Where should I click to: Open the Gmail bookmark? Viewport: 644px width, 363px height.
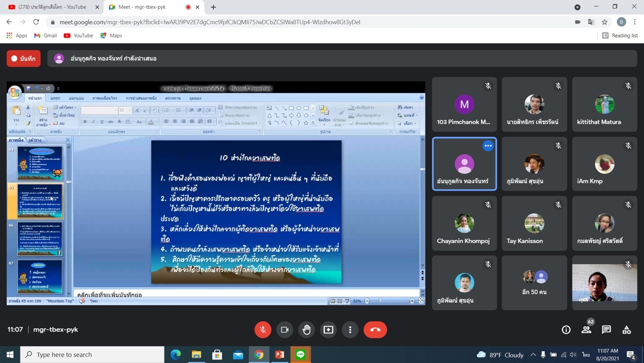pos(45,36)
